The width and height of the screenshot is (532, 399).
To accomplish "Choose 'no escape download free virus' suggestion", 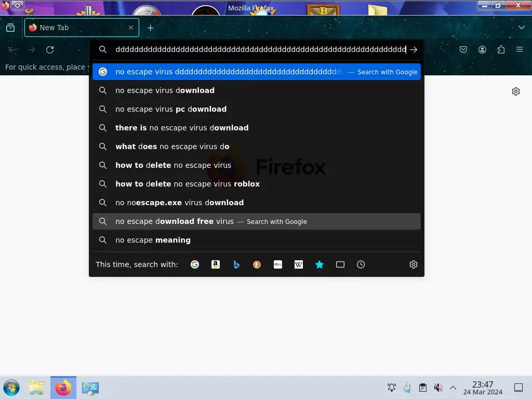I will pos(257,221).
